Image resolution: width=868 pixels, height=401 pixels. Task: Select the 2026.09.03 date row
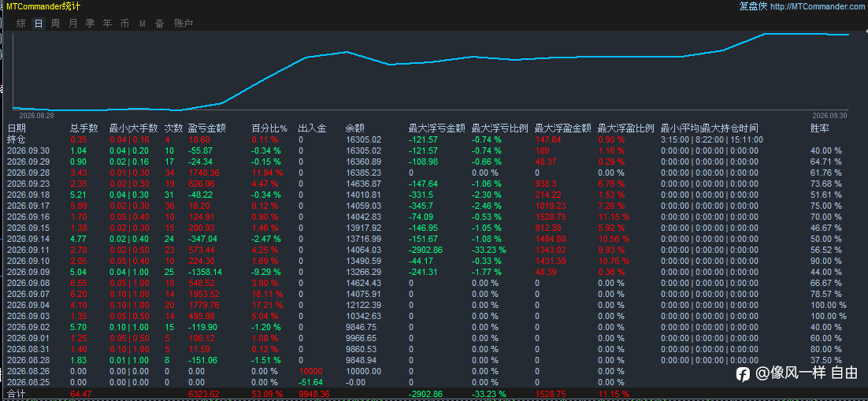click(28, 316)
